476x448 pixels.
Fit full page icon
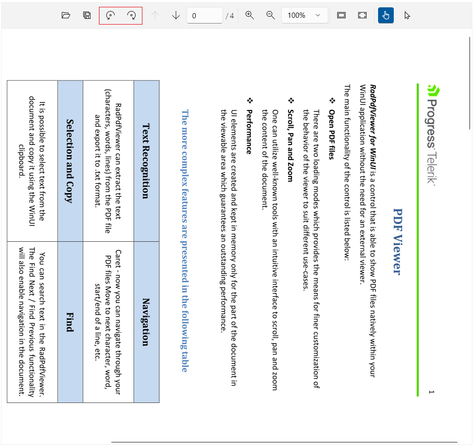pyautogui.click(x=362, y=15)
